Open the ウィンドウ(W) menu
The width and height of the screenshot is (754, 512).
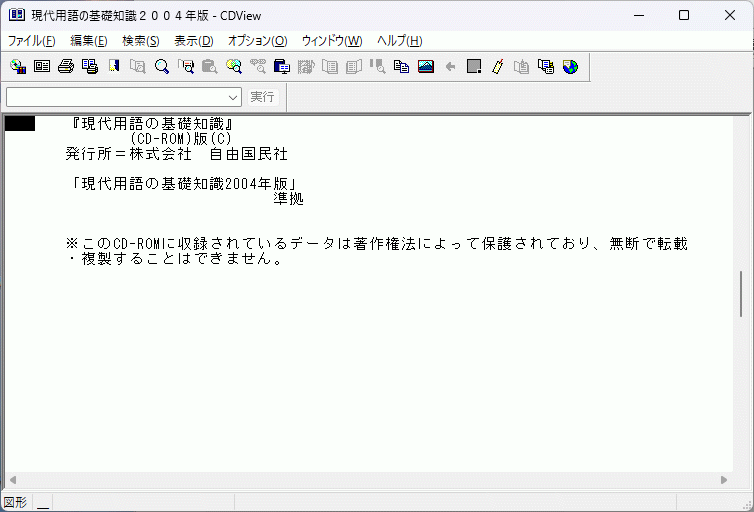[x=332, y=41]
